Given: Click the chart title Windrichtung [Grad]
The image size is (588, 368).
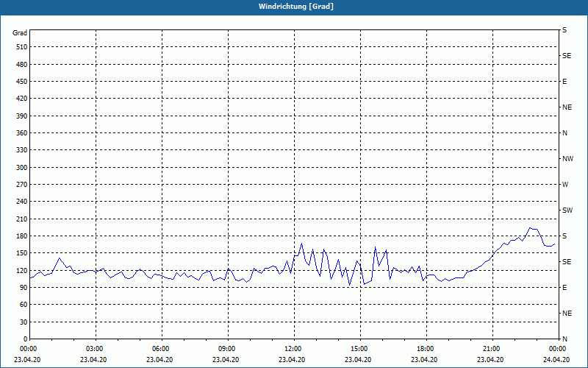Looking at the screenshot, I should coord(296,7).
